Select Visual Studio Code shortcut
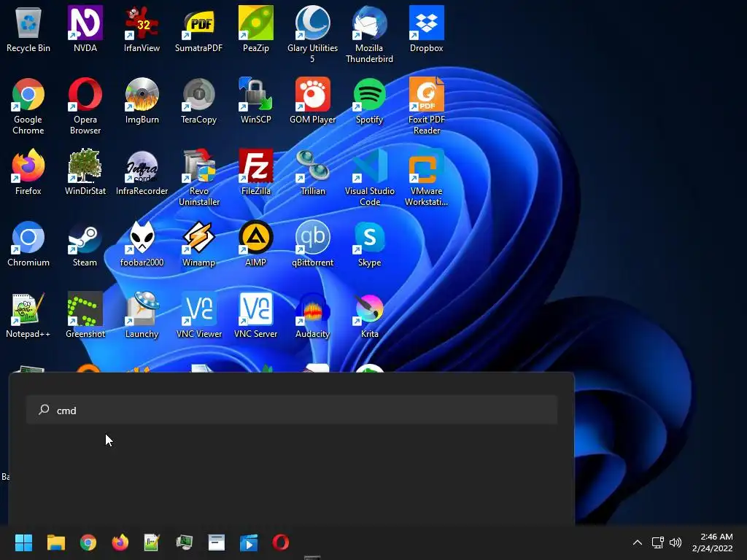Viewport: 747px width, 560px height. [369, 177]
